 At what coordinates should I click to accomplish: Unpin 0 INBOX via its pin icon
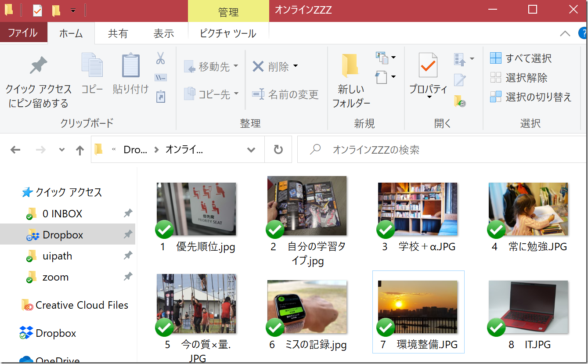pos(128,213)
